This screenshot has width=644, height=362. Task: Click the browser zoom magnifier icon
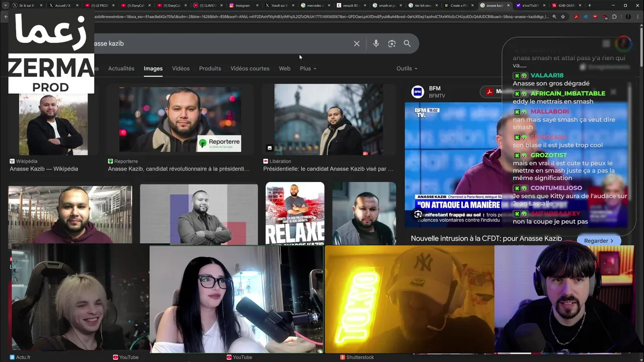pos(554,17)
